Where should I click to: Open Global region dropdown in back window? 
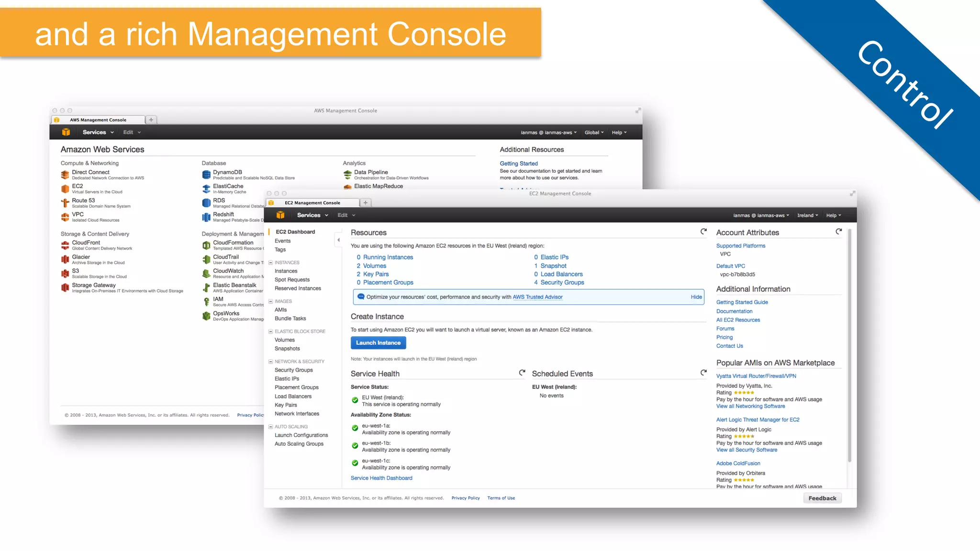594,132
